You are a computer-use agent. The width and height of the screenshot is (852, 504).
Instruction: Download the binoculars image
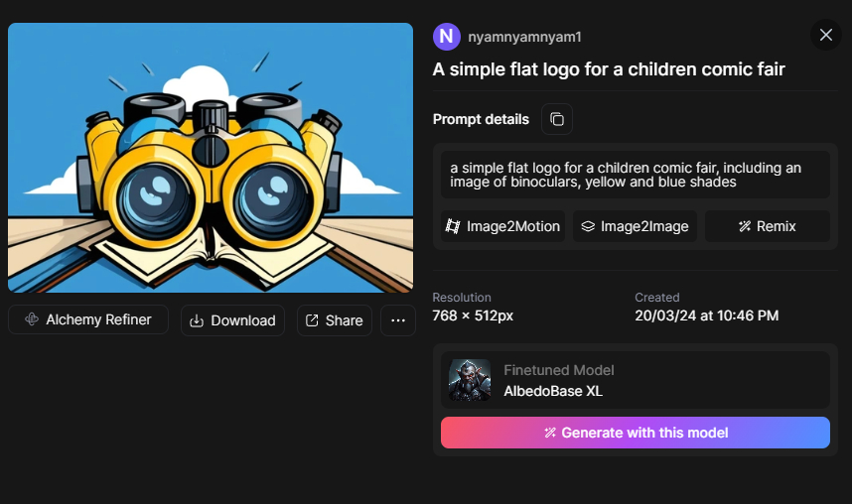tap(232, 320)
